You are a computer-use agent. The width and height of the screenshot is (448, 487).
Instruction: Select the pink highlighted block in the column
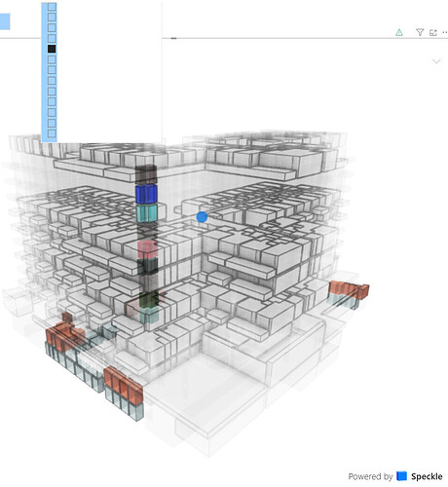[147, 249]
